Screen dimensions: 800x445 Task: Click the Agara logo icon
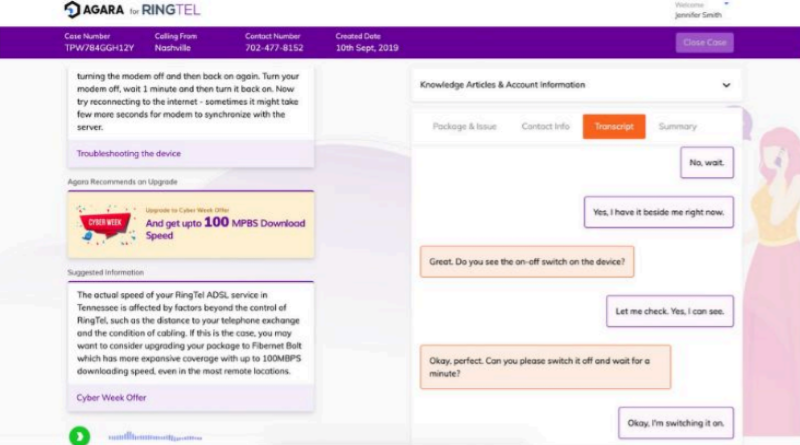(72, 9)
